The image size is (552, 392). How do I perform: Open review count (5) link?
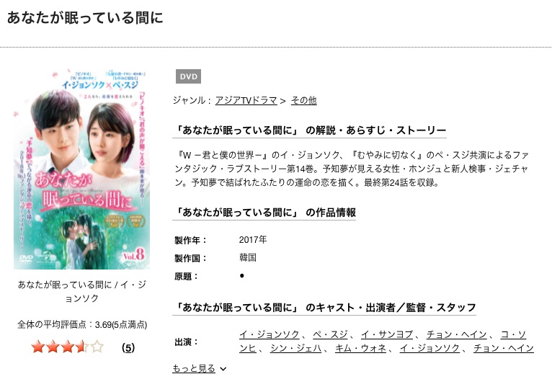(x=128, y=348)
